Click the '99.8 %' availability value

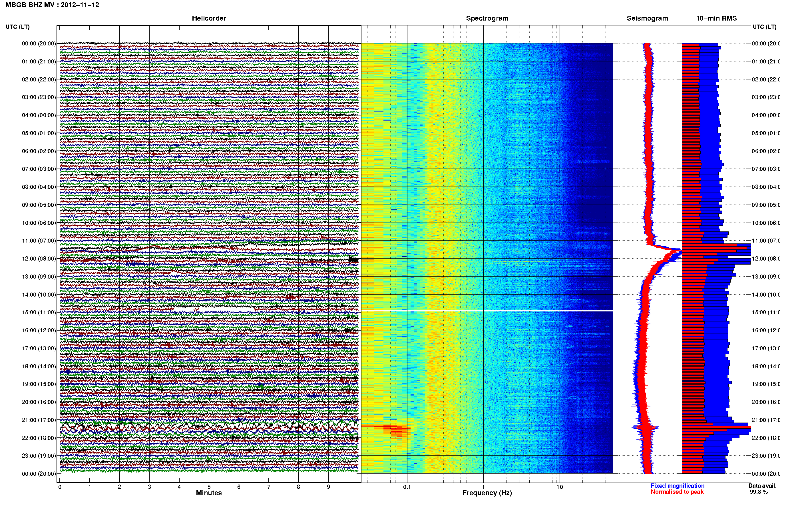tap(759, 492)
